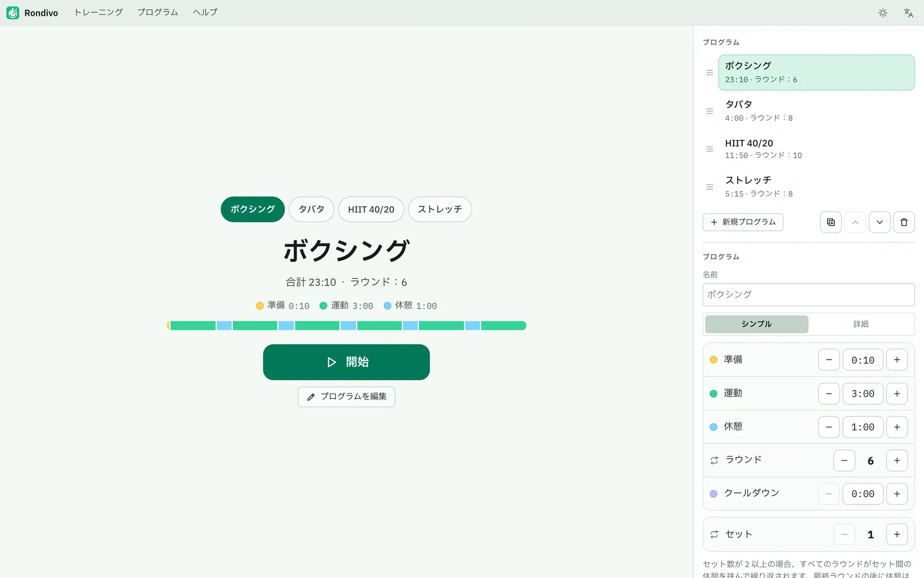Select the ストレッチ program chip
The width and height of the screenshot is (924, 578).
(x=440, y=209)
